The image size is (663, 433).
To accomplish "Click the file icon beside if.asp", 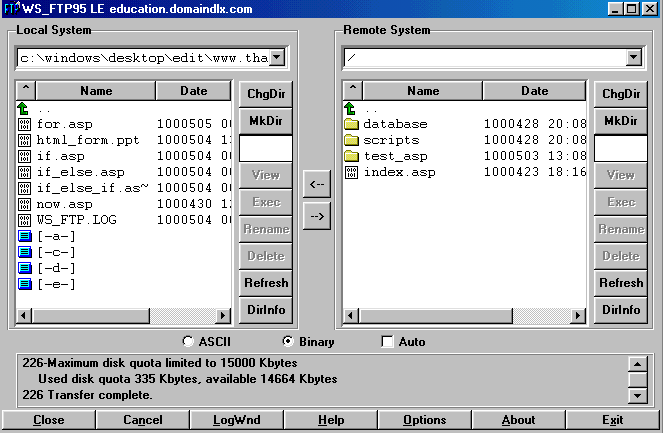I will coord(25,156).
